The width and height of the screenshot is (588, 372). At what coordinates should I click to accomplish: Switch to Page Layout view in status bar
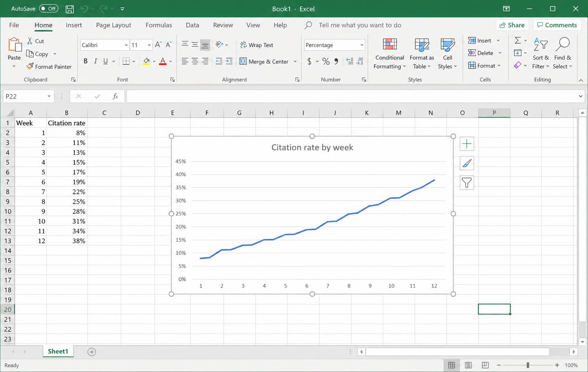click(x=468, y=365)
